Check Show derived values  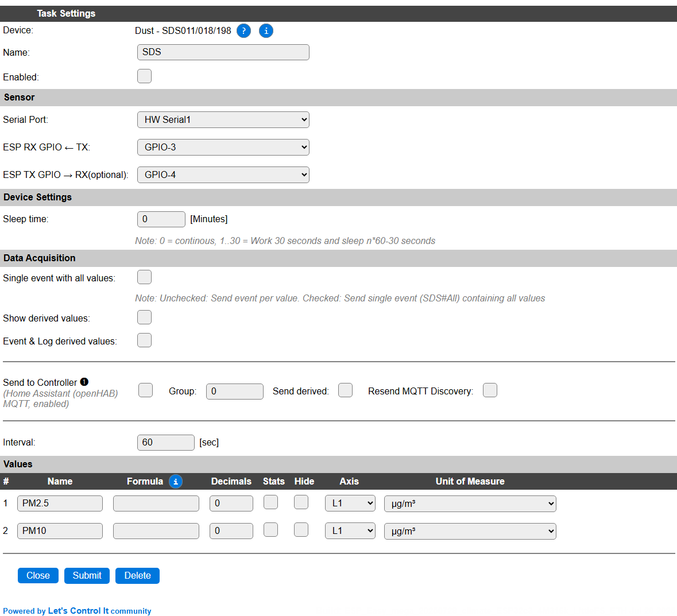(x=144, y=317)
